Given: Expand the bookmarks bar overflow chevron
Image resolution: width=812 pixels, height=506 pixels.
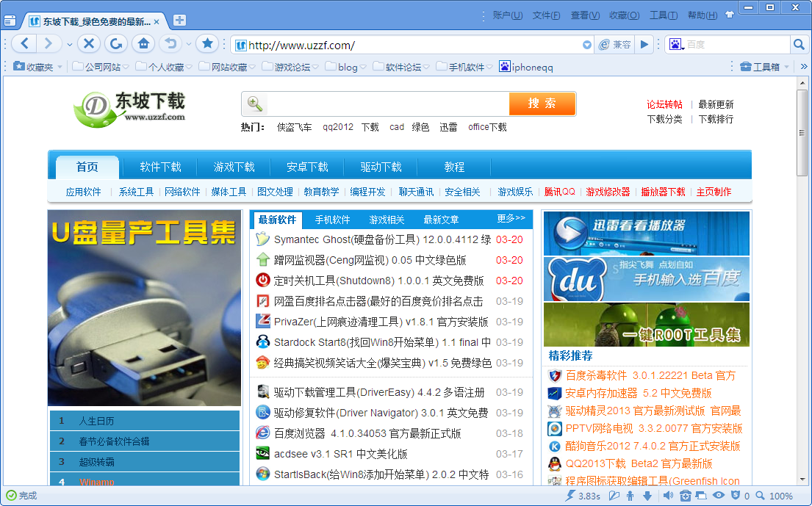Looking at the screenshot, I should [803, 67].
